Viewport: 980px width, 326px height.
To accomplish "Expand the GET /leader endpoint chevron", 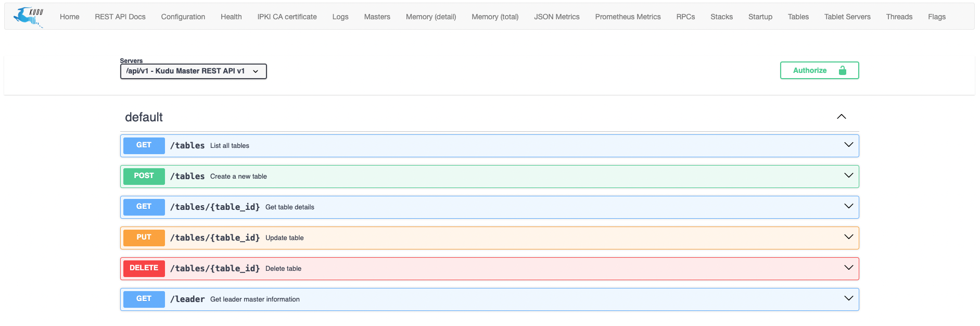I will pos(848,299).
